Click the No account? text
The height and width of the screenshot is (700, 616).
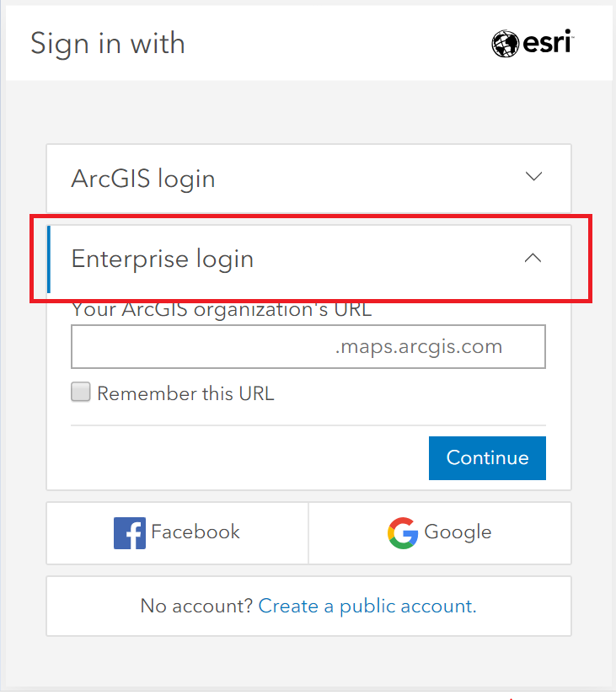point(196,606)
